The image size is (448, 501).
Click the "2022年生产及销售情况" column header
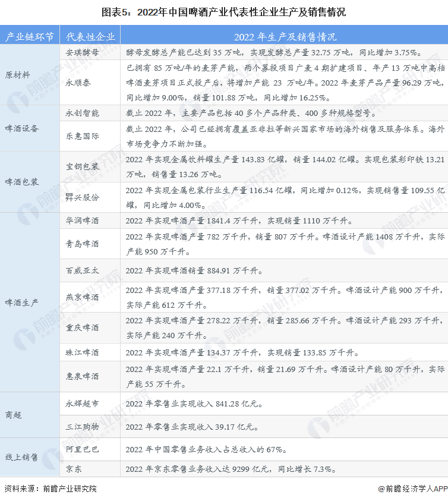[285, 36]
